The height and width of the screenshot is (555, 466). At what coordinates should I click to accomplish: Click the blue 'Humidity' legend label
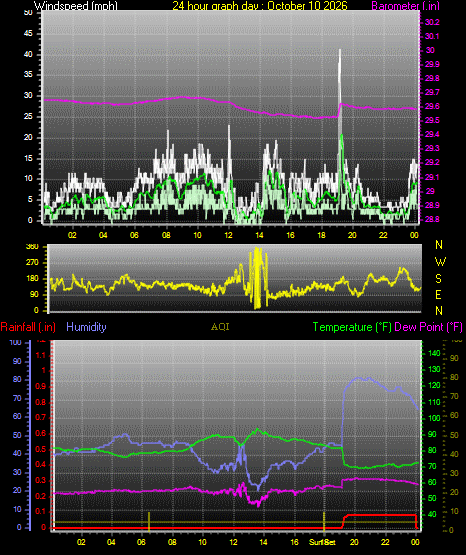[x=86, y=327]
